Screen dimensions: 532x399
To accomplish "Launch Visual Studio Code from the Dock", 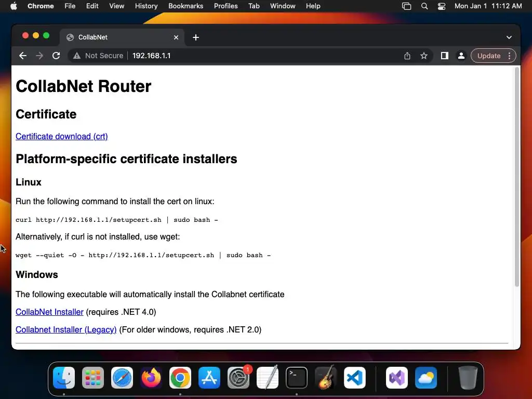I will coord(355,378).
